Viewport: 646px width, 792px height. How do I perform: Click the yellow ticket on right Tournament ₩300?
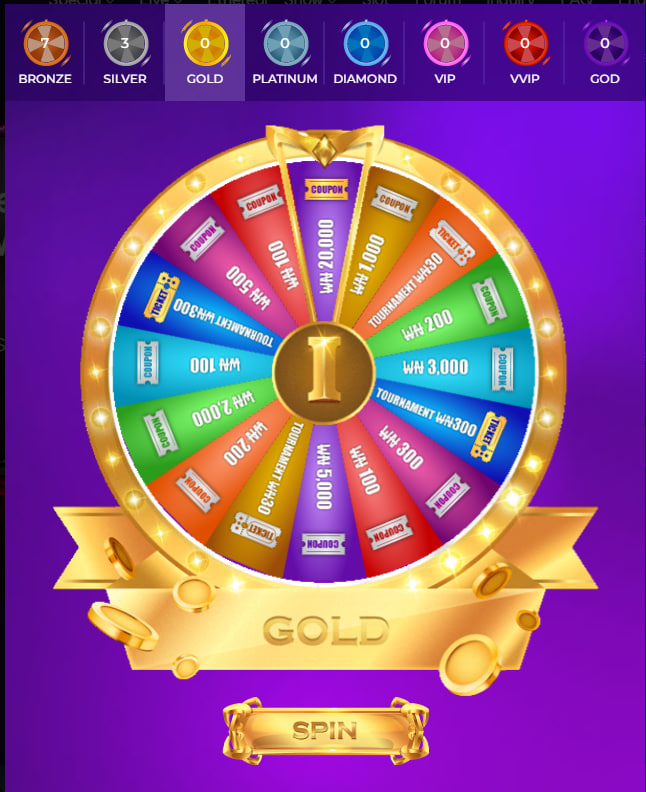click(487, 436)
